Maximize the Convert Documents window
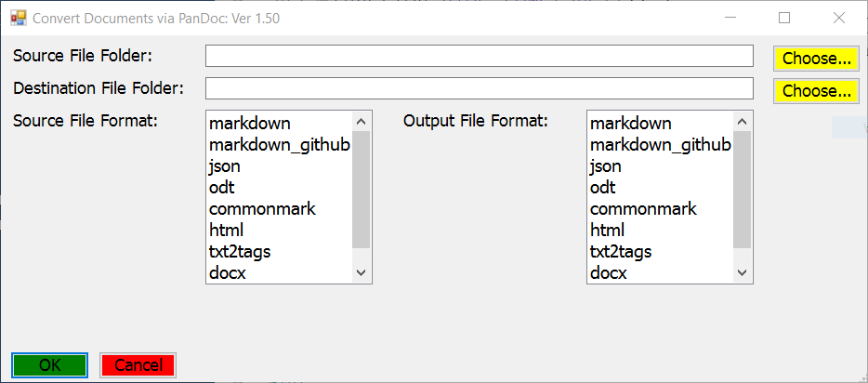This screenshot has width=868, height=383. coord(784,18)
